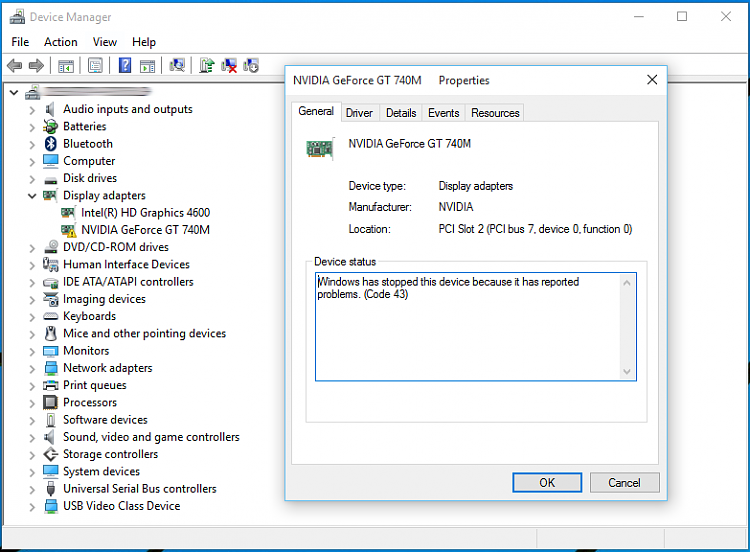Image resolution: width=750 pixels, height=552 pixels.
Task: Click the Processors chip icon
Action: click(x=50, y=402)
